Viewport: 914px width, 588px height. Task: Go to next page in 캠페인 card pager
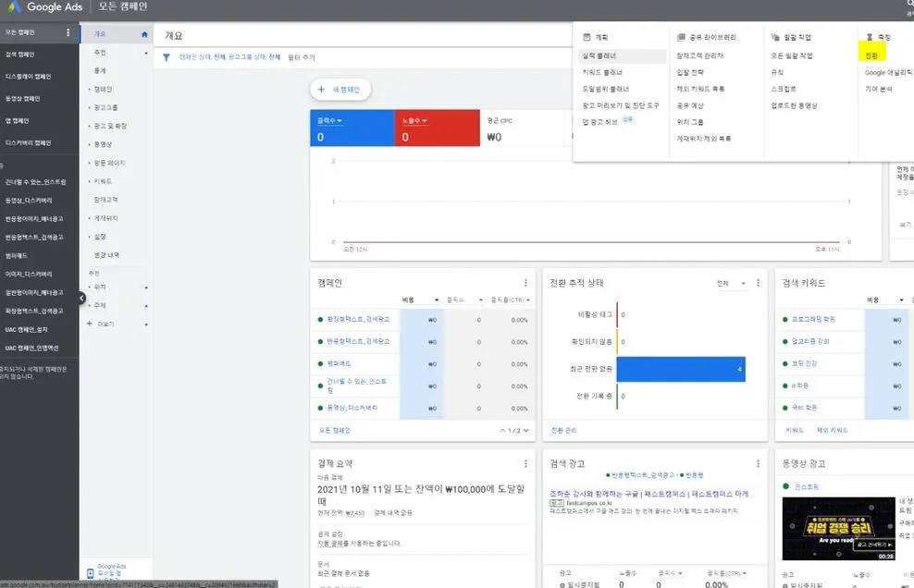pos(525,431)
